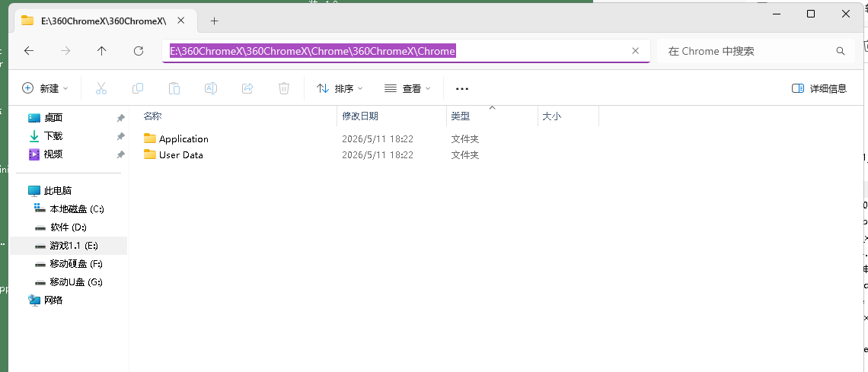This screenshot has height=372, width=868.
Task: Click the Cut scissors icon
Action: [101, 88]
